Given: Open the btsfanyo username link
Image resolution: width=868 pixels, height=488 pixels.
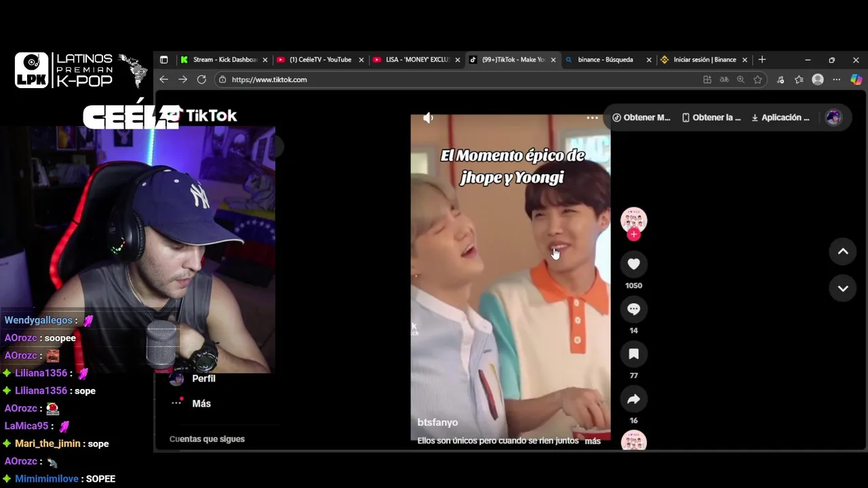Looking at the screenshot, I should click(437, 422).
